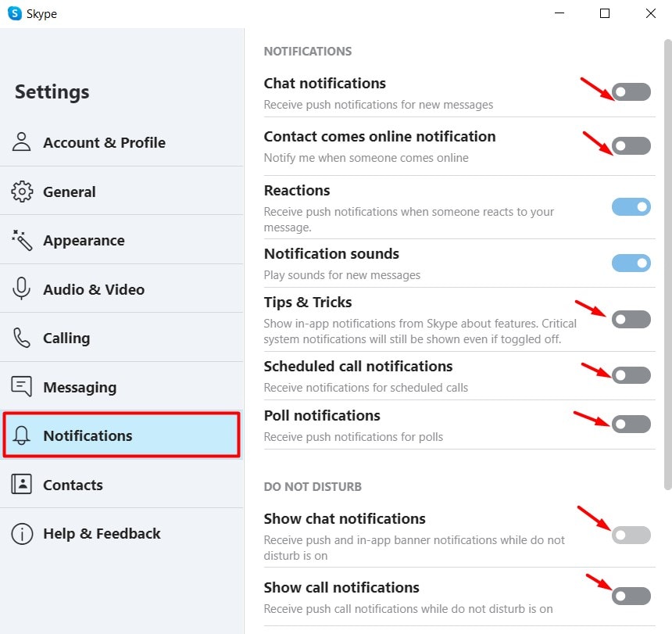Image resolution: width=672 pixels, height=634 pixels.
Task: Click the Audio & Video microphone icon
Action: 21,288
